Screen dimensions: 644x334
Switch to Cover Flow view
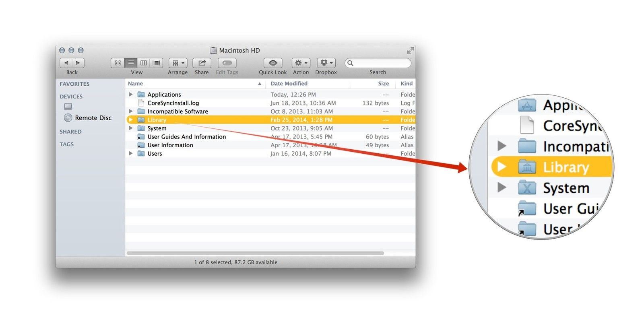157,63
